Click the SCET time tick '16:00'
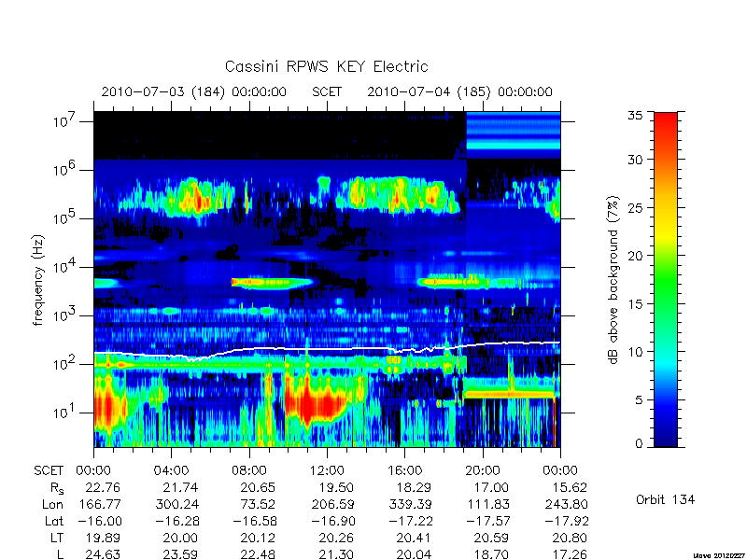The image size is (747, 560). (404, 470)
